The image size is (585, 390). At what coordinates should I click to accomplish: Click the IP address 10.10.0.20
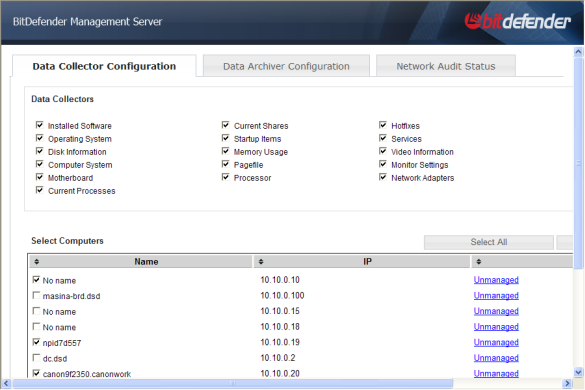coord(280,374)
